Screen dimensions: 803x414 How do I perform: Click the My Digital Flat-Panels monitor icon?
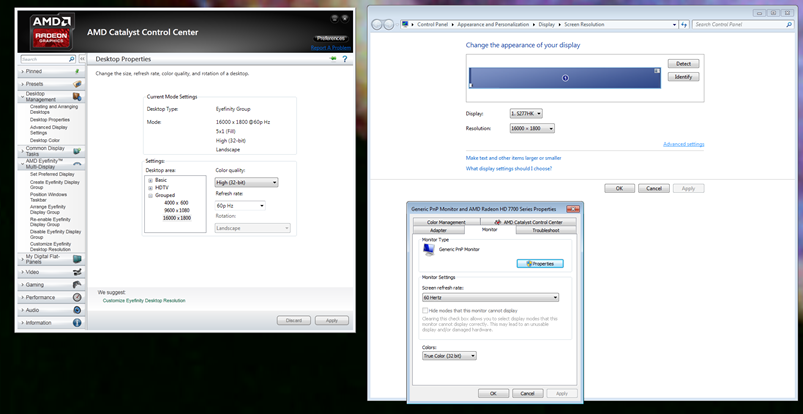[x=77, y=259]
